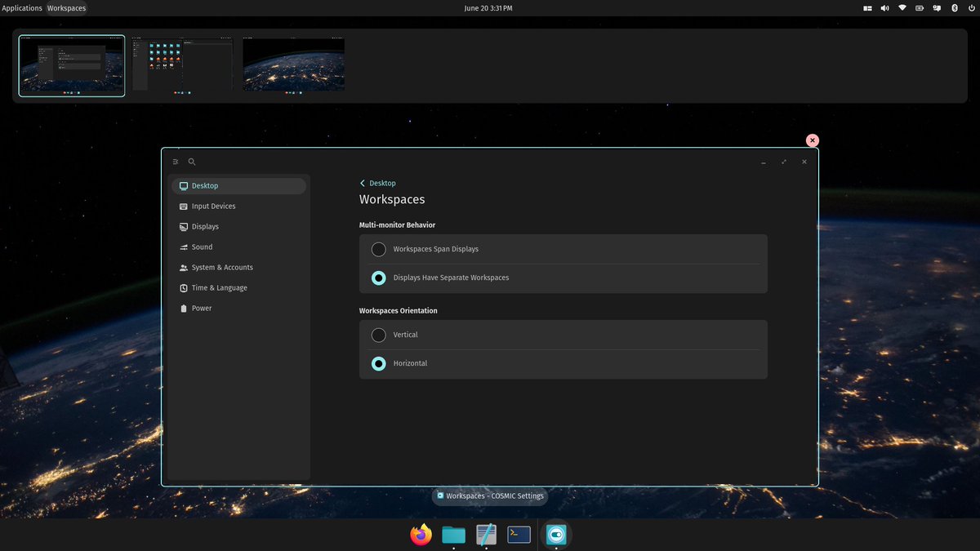980x551 pixels.
Task: Open the Wi-Fi network applet icon
Action: 902,8
